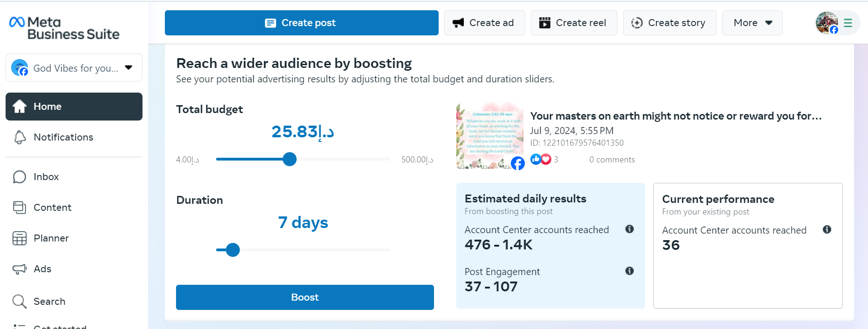
Task: Click the Create post button
Action: (301, 23)
